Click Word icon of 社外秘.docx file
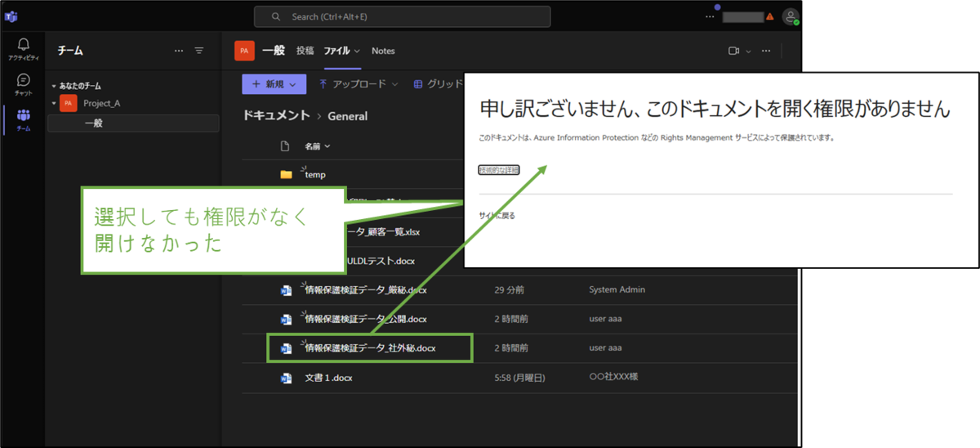980x448 pixels. (x=286, y=349)
